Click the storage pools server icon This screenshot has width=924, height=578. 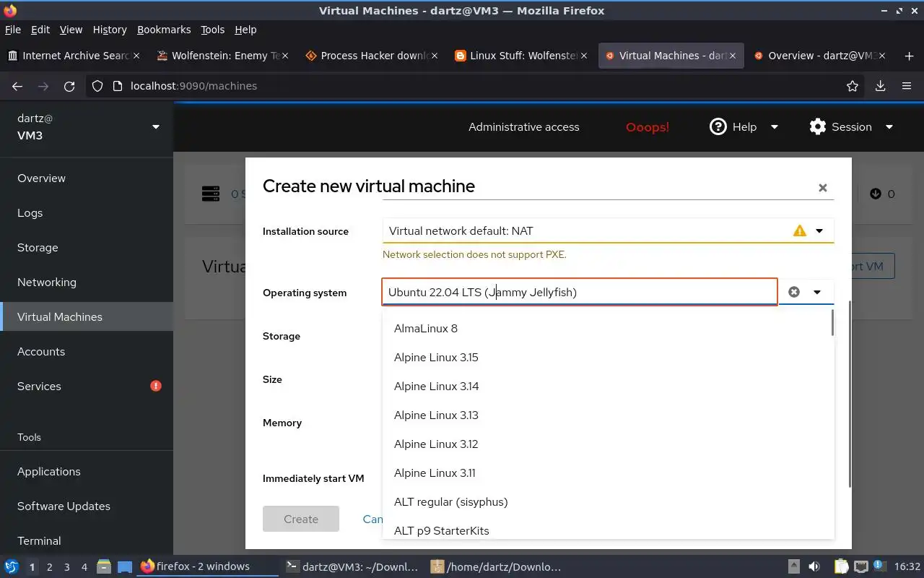pos(211,194)
